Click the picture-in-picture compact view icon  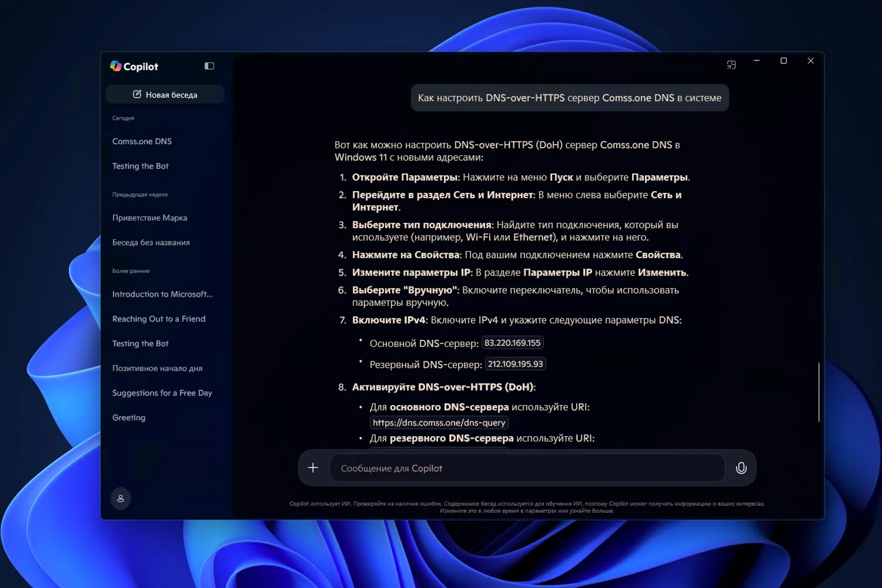point(731,65)
